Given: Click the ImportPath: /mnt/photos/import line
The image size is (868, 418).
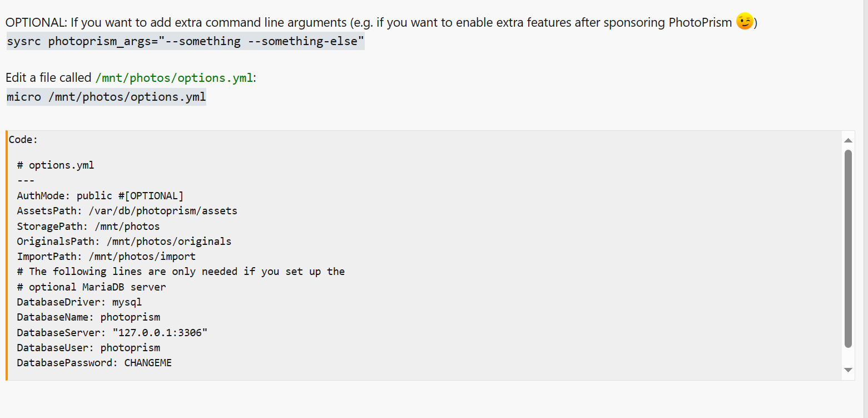Looking at the screenshot, I should 106,257.
